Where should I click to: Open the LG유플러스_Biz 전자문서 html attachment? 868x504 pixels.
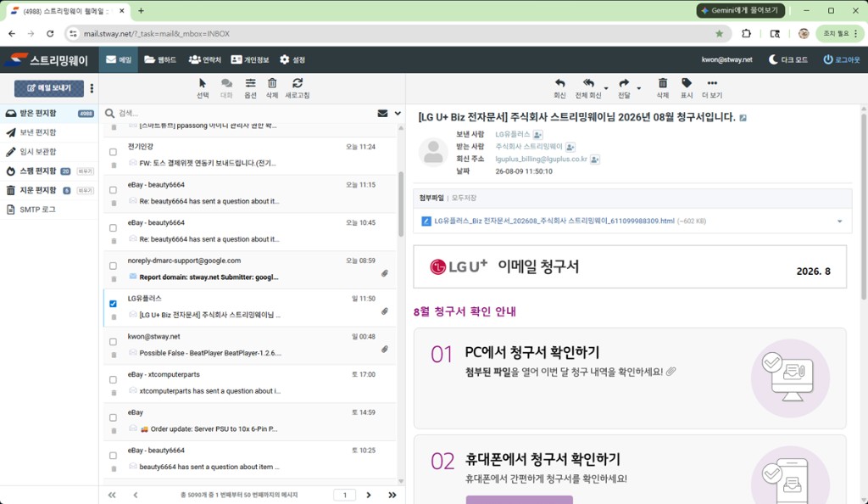554,221
